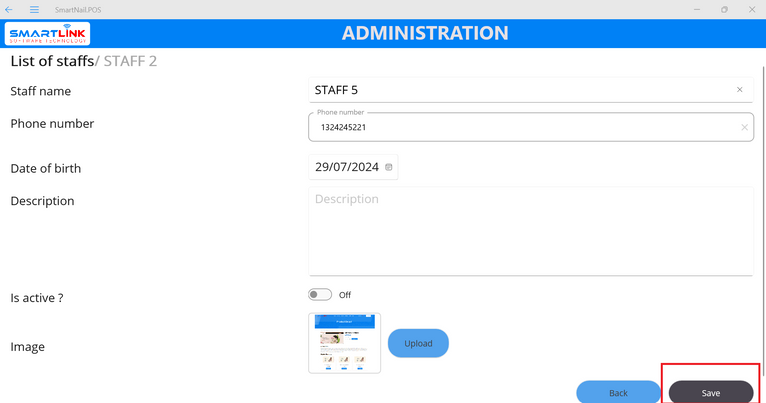This screenshot has width=766, height=403.
Task: Open the hamburger navigation menu
Action: pos(34,10)
